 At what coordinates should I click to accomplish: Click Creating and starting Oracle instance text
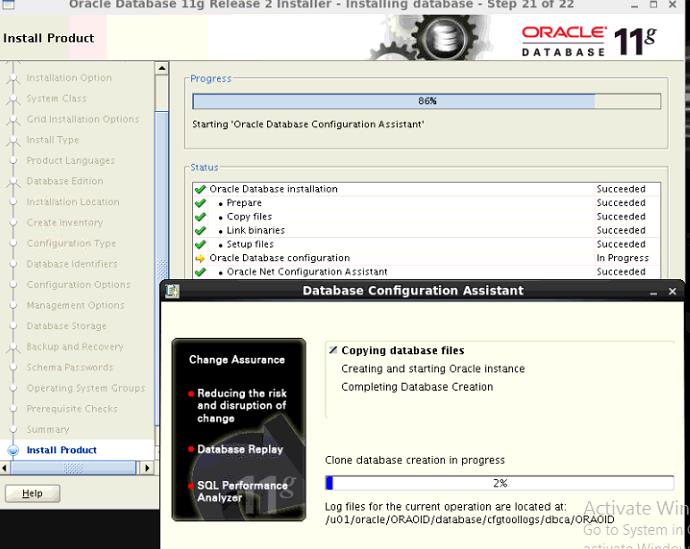[x=433, y=369]
